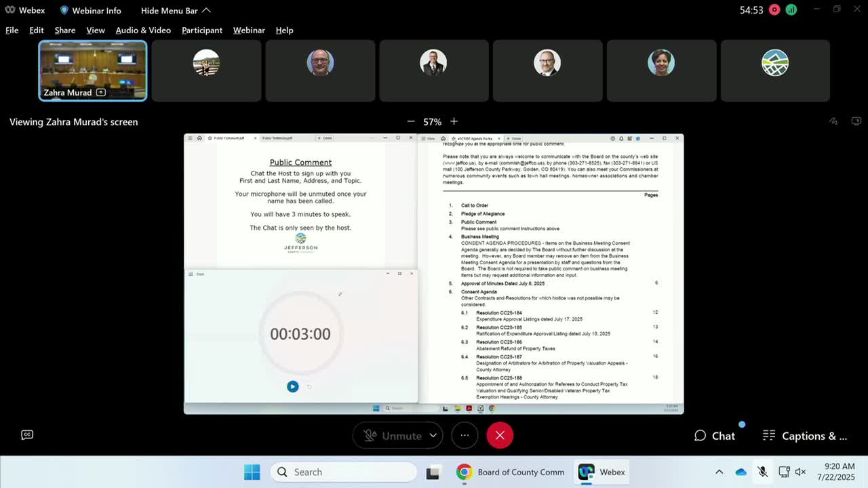Open Webinar Info shield icon
The width and height of the screenshot is (868, 488).
coord(64,10)
